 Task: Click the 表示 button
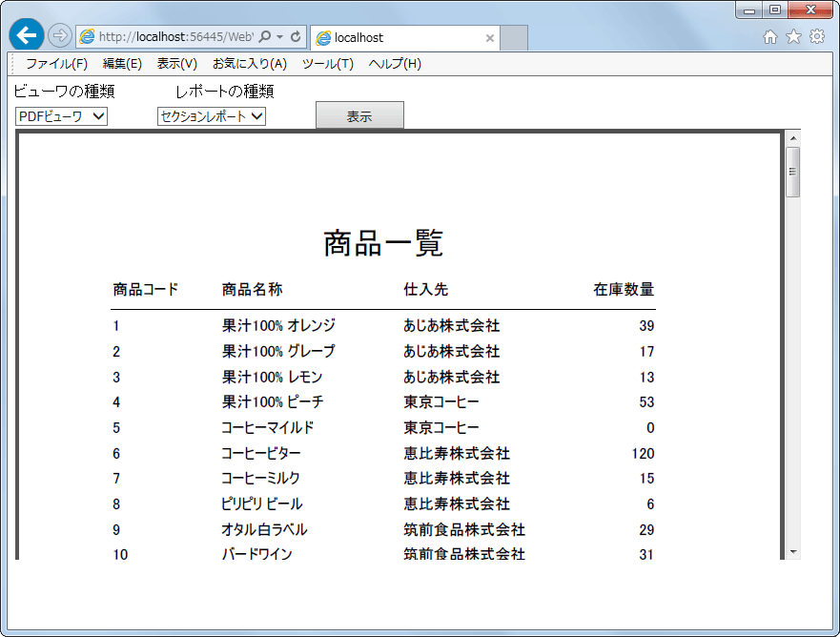click(x=359, y=115)
